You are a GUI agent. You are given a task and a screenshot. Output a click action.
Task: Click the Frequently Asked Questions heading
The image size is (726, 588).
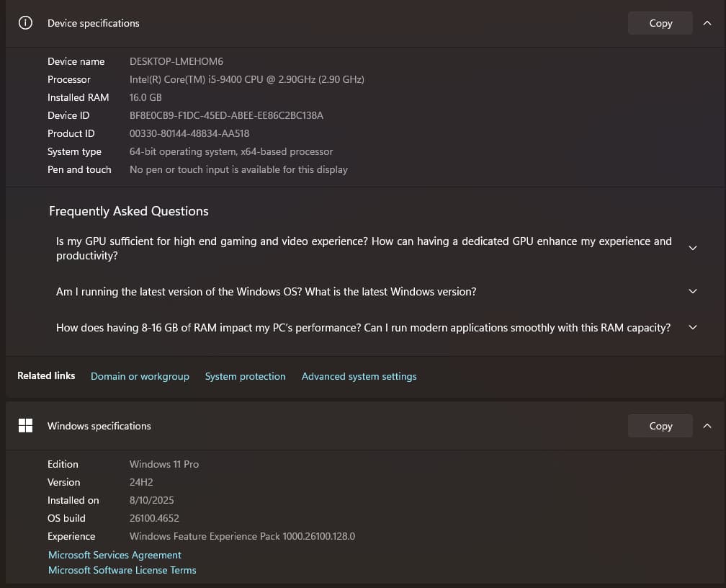coord(129,211)
